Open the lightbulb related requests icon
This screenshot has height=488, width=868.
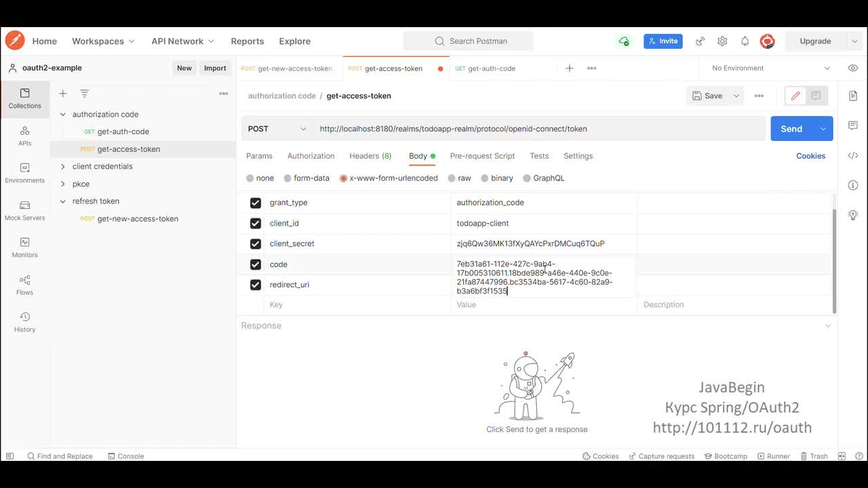click(853, 215)
